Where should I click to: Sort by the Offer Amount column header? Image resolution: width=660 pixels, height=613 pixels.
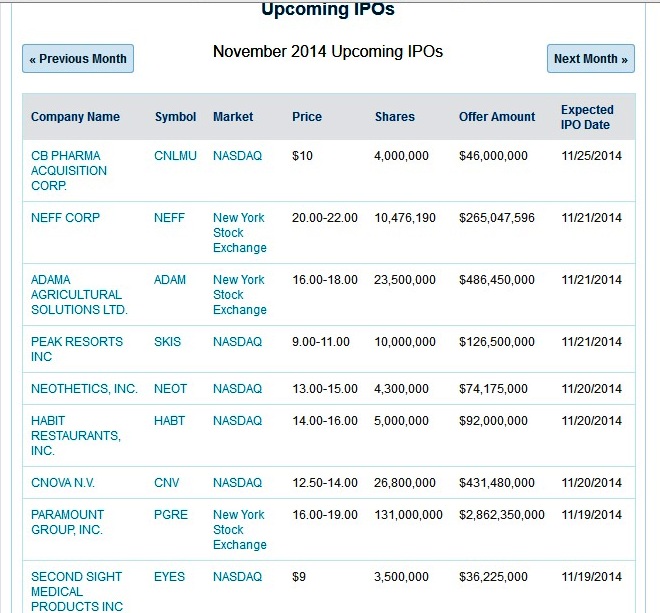pyautogui.click(x=497, y=117)
